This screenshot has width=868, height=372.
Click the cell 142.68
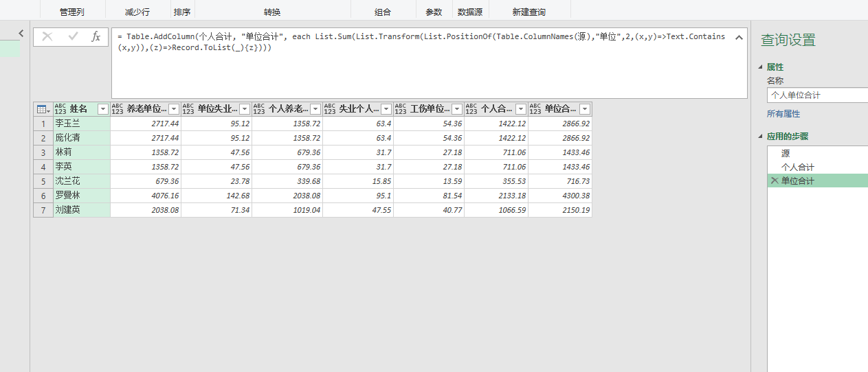pyautogui.click(x=216, y=196)
